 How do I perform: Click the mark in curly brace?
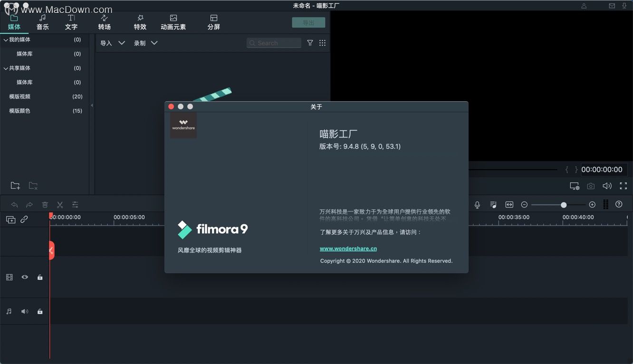(x=567, y=170)
